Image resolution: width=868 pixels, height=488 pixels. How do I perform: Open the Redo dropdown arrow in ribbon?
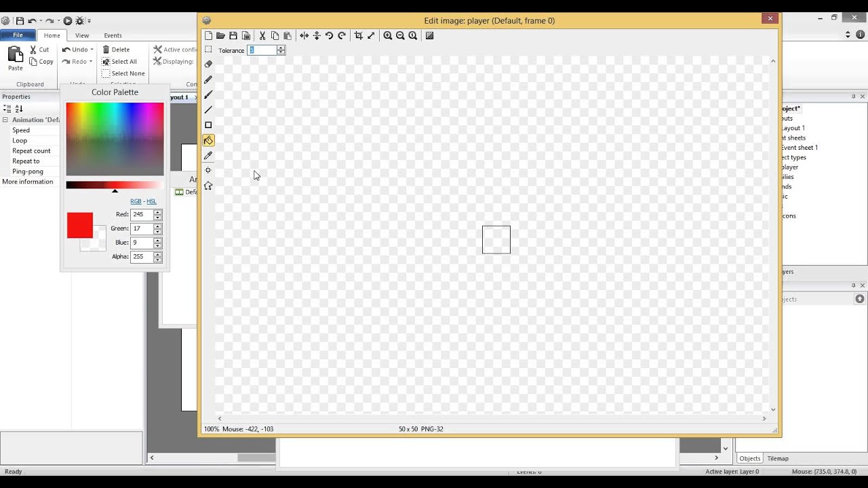(90, 62)
